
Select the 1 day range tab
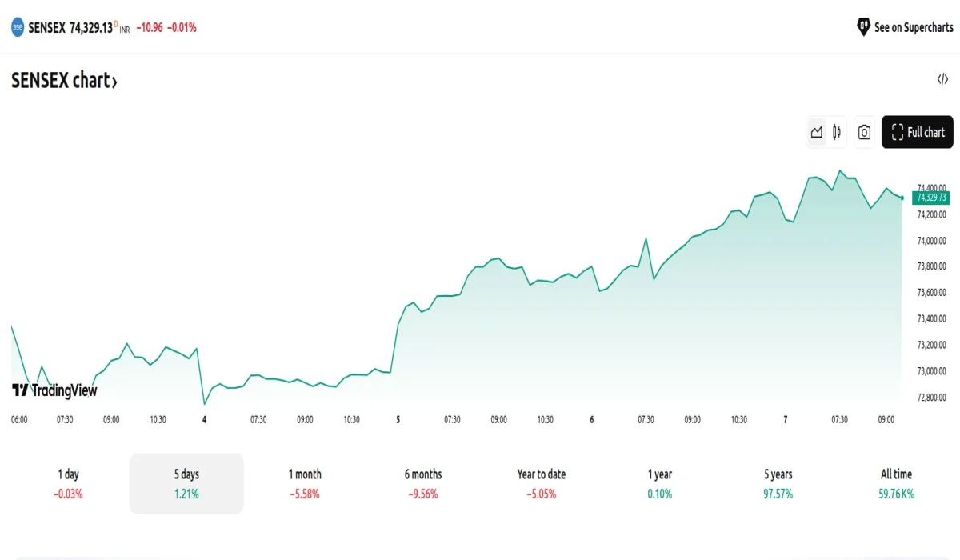68,483
